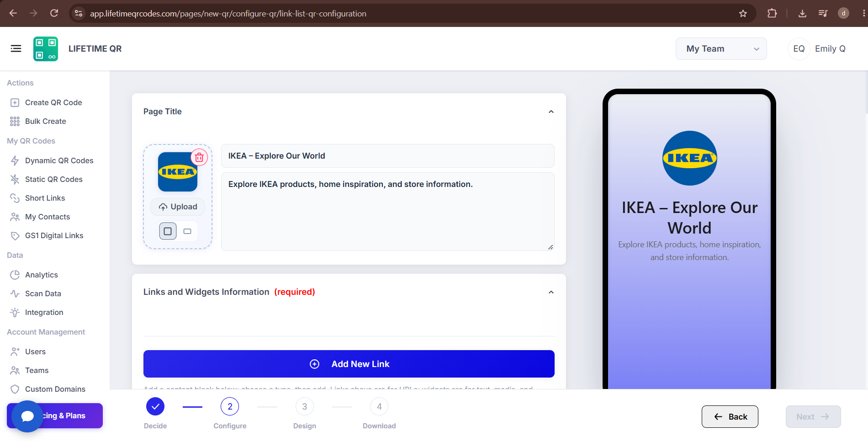Open Create QR Code in sidebar
Viewport: 868px width, 442px height.
click(x=46, y=102)
